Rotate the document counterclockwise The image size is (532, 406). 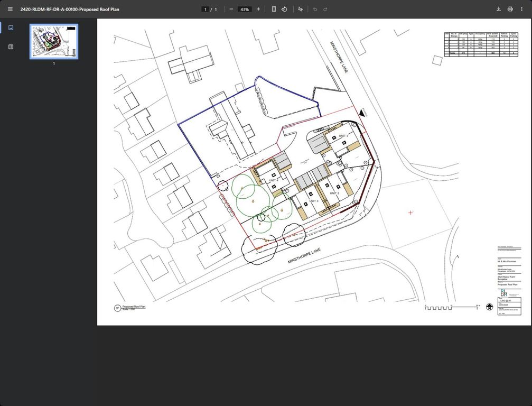pyautogui.click(x=284, y=9)
